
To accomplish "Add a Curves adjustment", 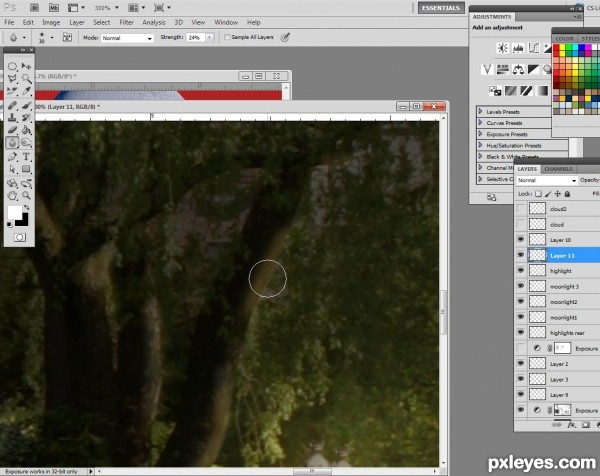I will [x=534, y=48].
